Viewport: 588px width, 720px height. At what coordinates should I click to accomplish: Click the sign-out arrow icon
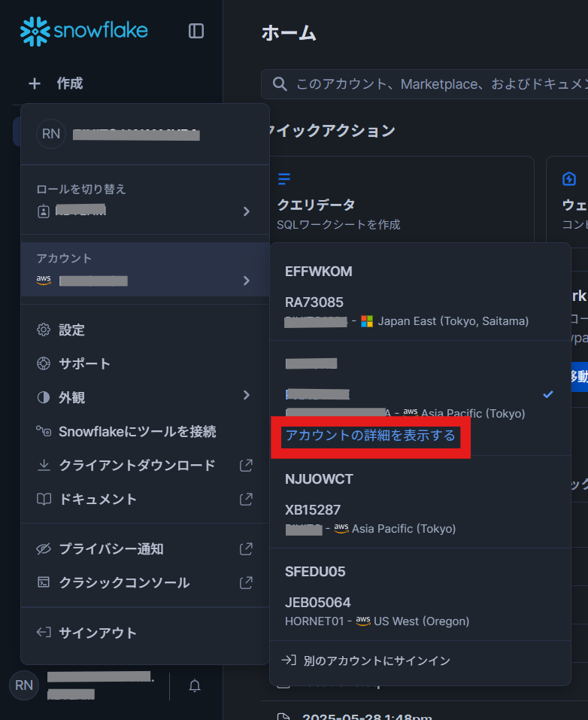pyautogui.click(x=44, y=632)
